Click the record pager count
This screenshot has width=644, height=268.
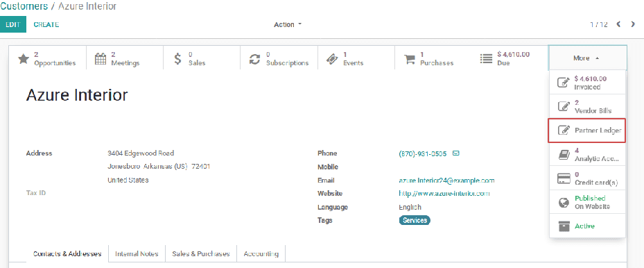[x=598, y=25]
